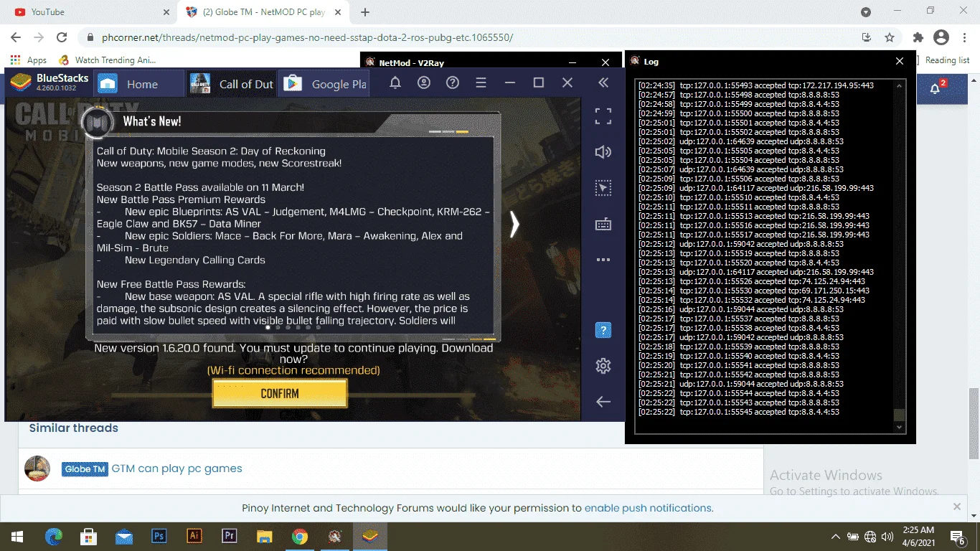Screen dimensions: 980x551
Task: Open Chrome tab search dropdown arrow
Action: (866, 11)
